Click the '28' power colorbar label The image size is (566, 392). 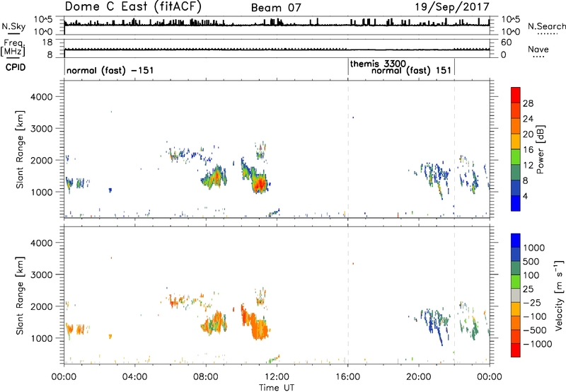(x=528, y=103)
